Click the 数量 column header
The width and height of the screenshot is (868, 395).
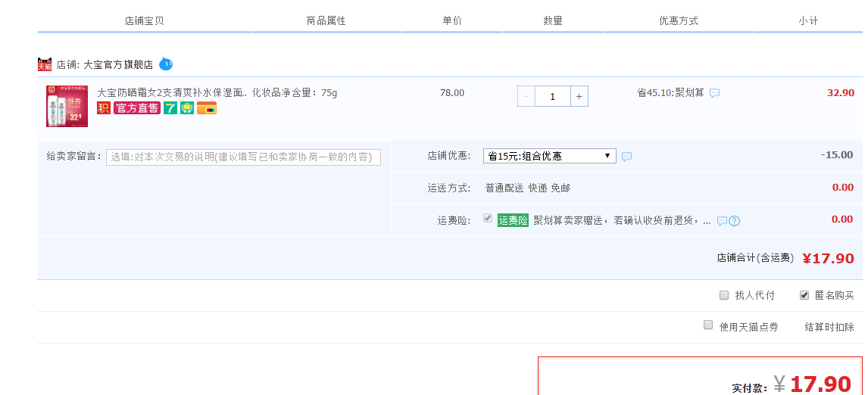553,20
